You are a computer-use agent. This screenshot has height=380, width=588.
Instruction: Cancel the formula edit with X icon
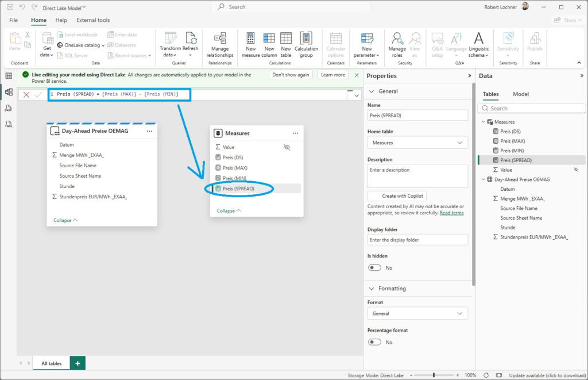26,95
